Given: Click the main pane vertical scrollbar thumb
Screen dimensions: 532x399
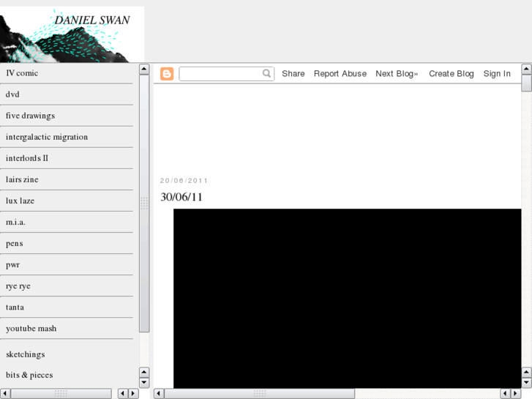Looking at the screenshot, I should coord(526,83).
